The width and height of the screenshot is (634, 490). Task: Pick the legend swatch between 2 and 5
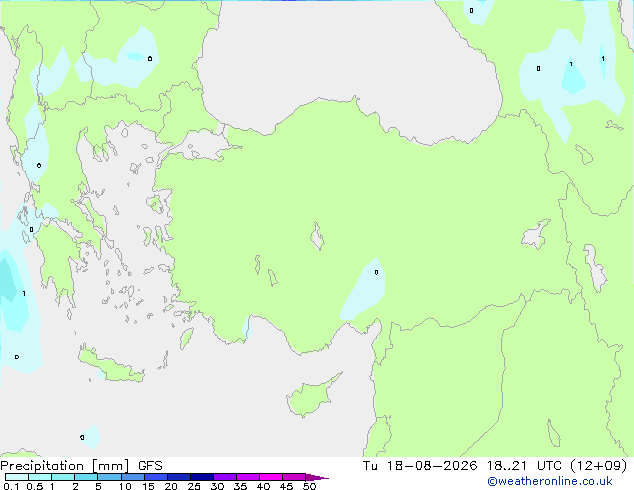[86, 477]
